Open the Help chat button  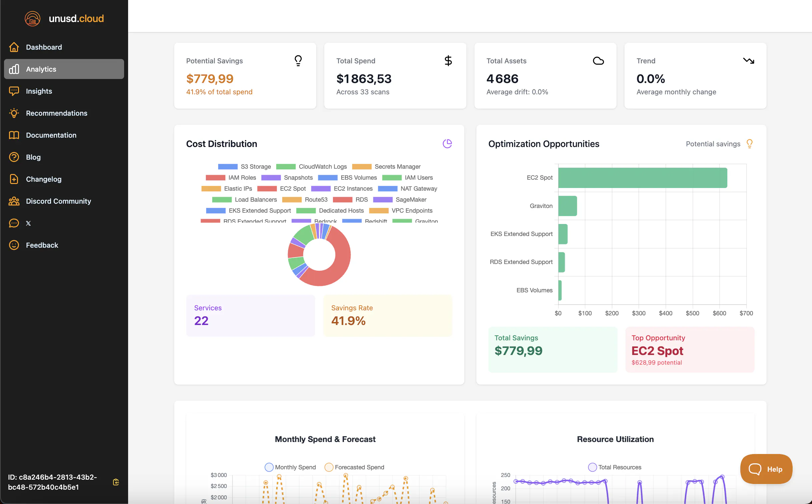click(766, 469)
